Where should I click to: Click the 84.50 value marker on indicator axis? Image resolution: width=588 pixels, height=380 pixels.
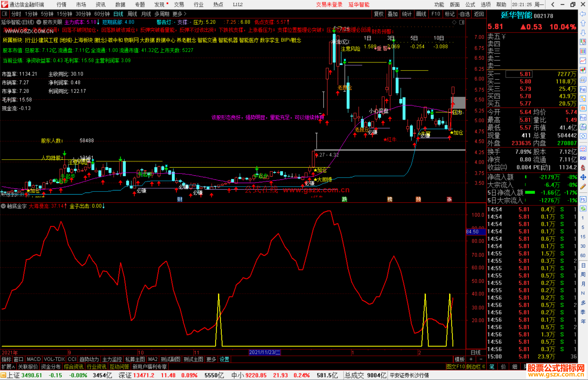point(476,232)
